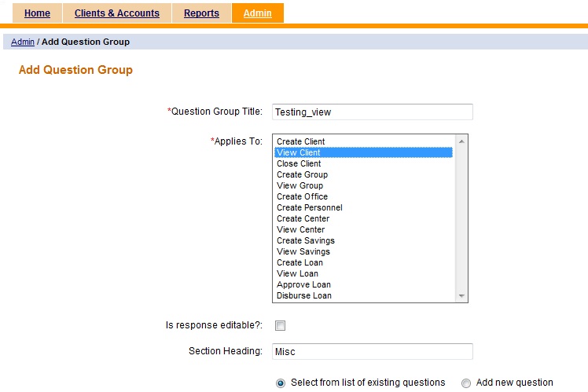Image resolution: width=588 pixels, height=392 pixels.
Task: Open the Home tab
Action: click(x=37, y=13)
